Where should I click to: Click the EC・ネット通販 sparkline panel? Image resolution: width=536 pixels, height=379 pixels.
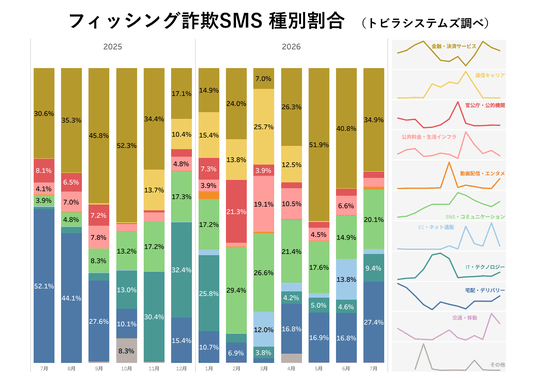point(448,235)
